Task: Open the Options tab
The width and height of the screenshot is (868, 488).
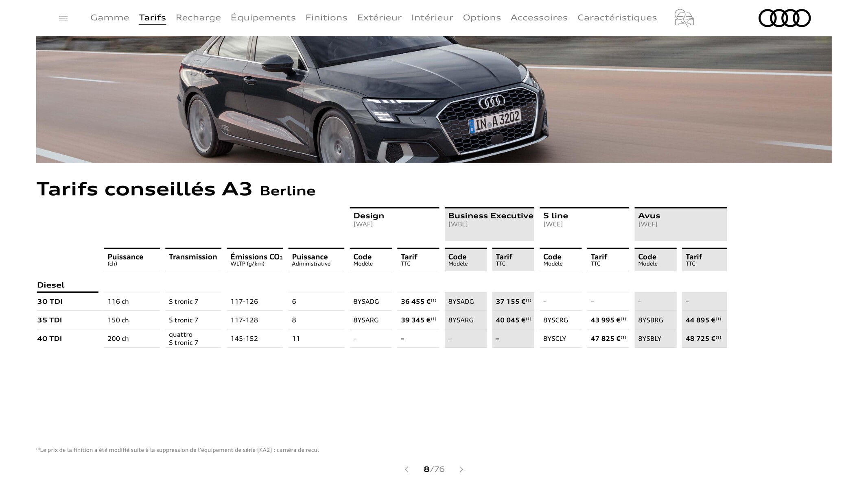Action: coord(482,17)
